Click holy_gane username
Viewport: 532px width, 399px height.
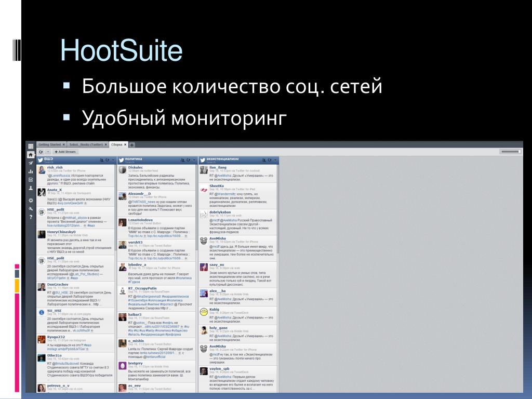218,328
